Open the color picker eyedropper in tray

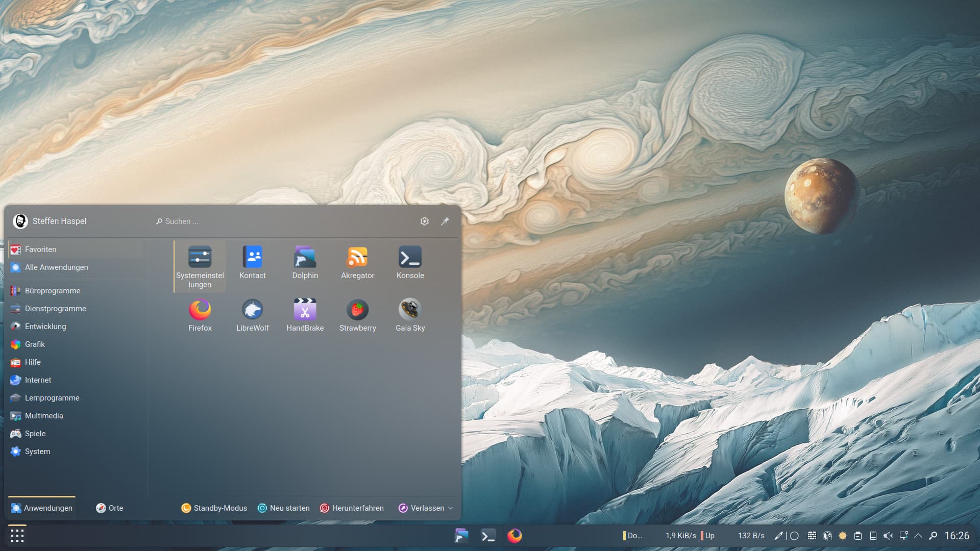[778, 536]
